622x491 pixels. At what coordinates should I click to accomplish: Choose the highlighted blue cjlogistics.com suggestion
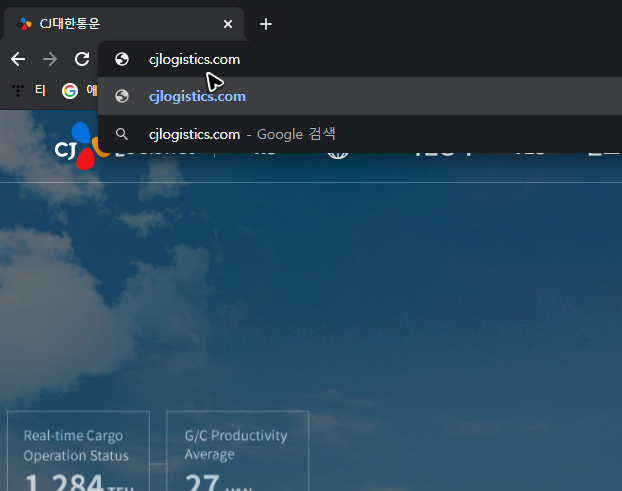pos(360,96)
